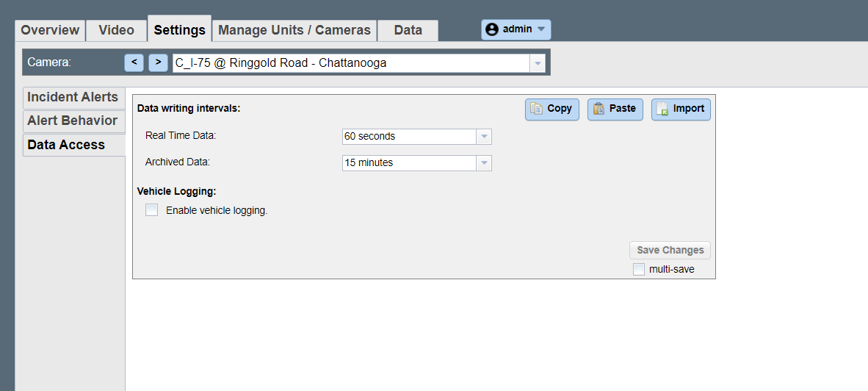Expand the Real Time Data interval dropdown
The height and width of the screenshot is (391, 868).
point(484,136)
